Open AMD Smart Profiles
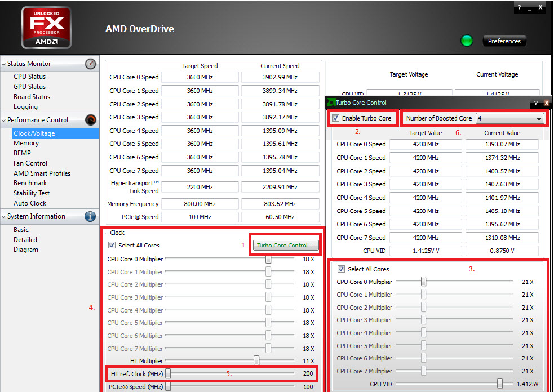The height and width of the screenshot is (392, 554). coord(42,173)
